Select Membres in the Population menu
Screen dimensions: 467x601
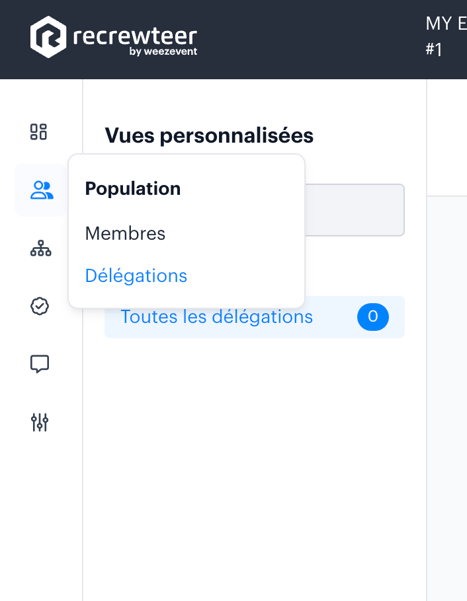click(125, 233)
